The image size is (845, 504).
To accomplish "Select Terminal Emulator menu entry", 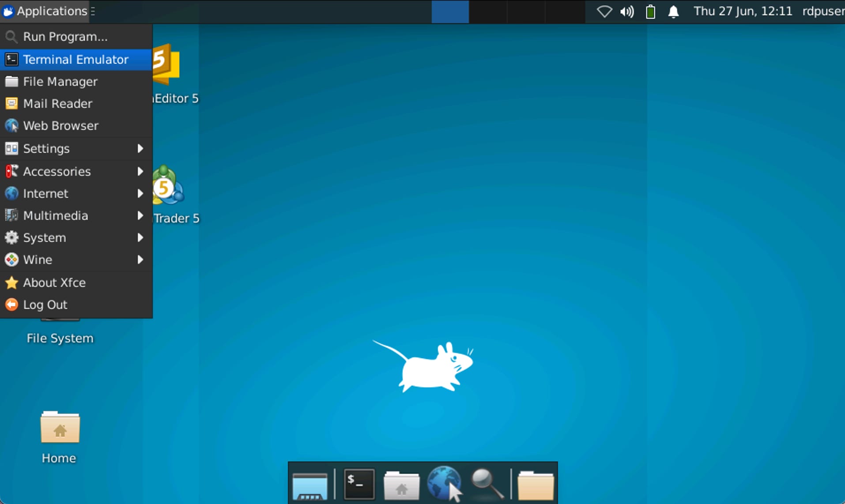I will click(75, 60).
